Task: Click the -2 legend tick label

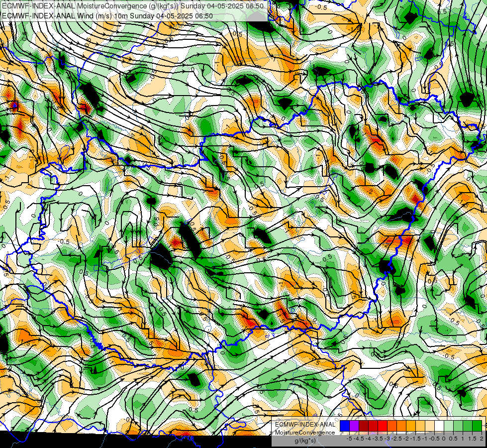Action: point(406,439)
